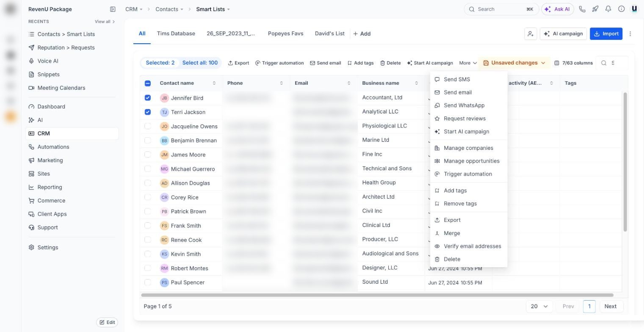Choose Delete at bottom of More menu
Image resolution: width=644 pixels, height=332 pixels.
click(452, 259)
